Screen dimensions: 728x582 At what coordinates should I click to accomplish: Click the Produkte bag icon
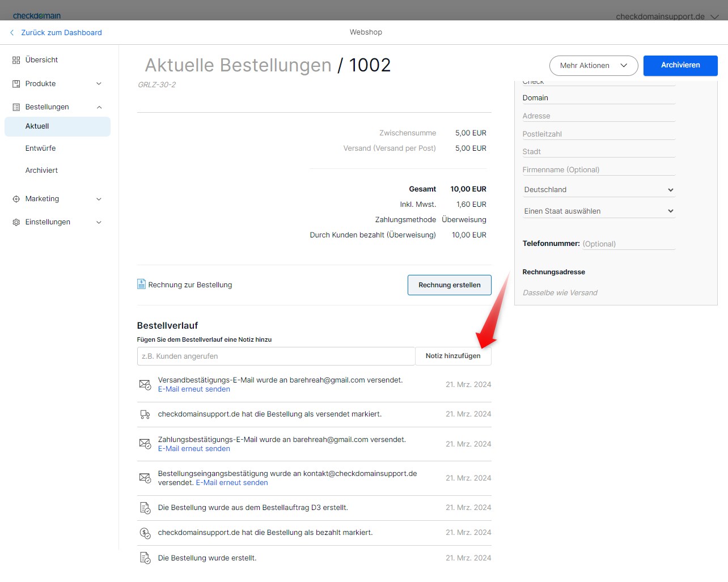click(x=16, y=84)
